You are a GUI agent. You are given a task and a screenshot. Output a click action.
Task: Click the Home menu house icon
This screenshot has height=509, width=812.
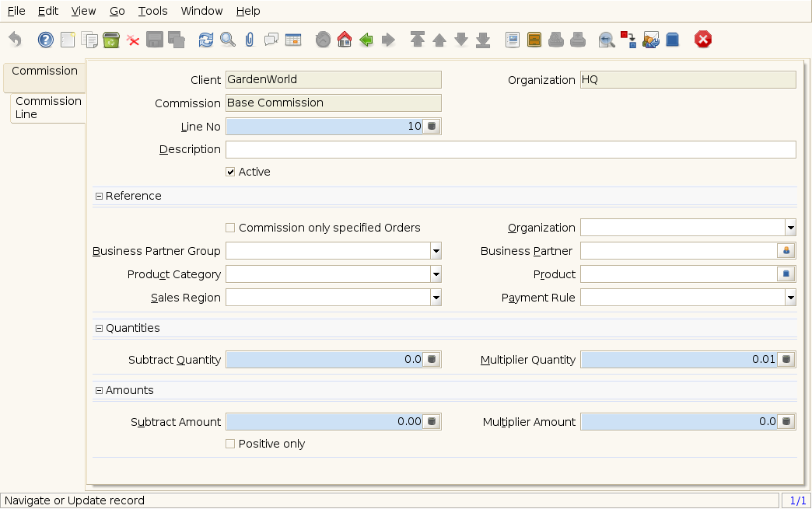(x=345, y=40)
